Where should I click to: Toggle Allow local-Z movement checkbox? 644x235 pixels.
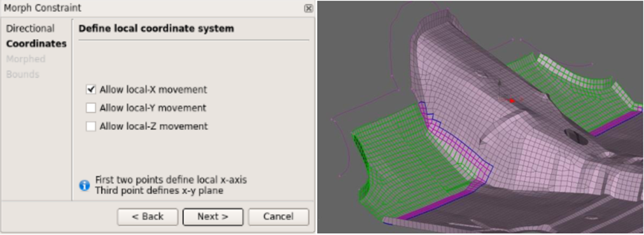(x=91, y=126)
